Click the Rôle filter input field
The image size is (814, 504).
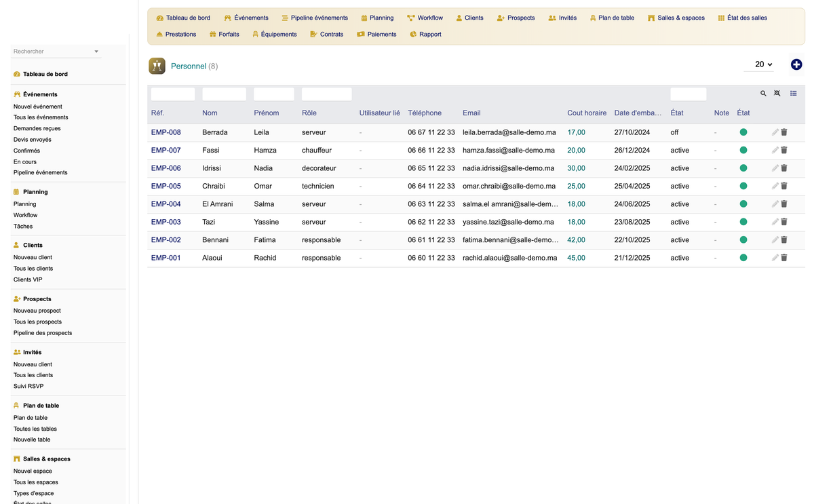327,94
